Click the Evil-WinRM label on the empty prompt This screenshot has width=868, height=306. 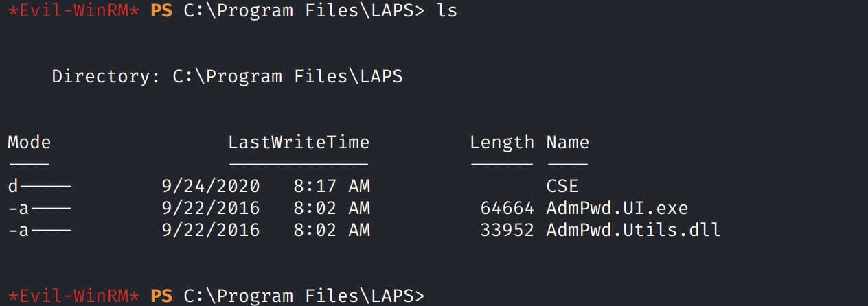(x=73, y=296)
